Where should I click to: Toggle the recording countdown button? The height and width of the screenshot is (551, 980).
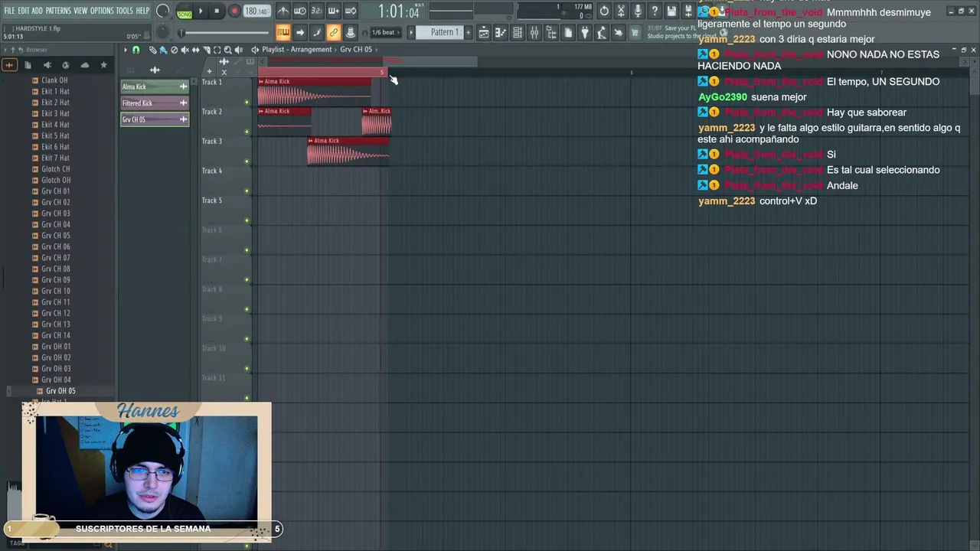click(x=317, y=11)
